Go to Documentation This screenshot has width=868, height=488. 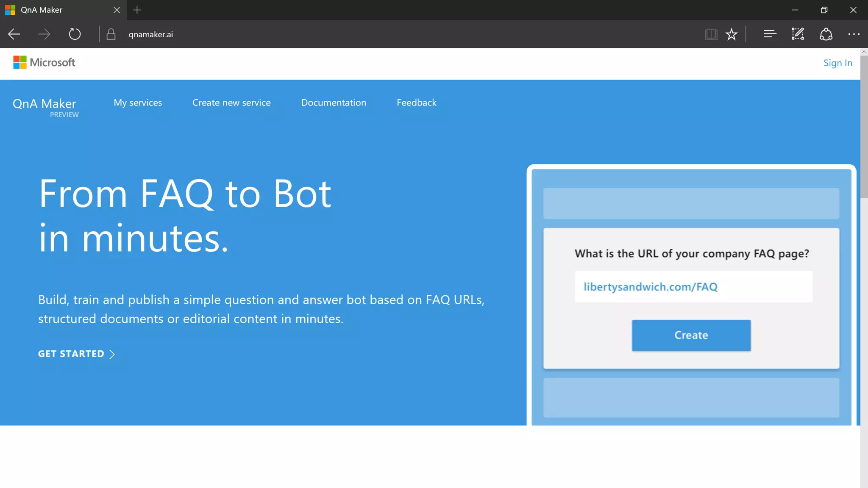coord(334,103)
